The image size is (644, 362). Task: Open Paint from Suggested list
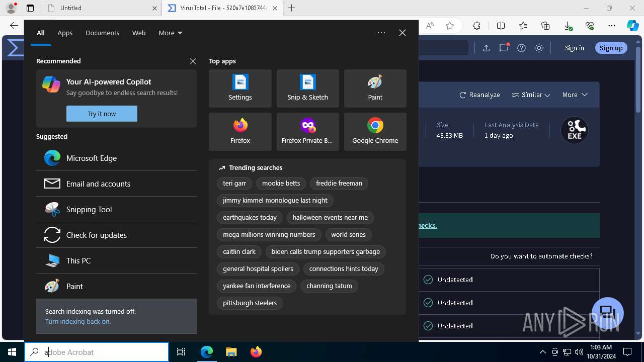coord(116,286)
